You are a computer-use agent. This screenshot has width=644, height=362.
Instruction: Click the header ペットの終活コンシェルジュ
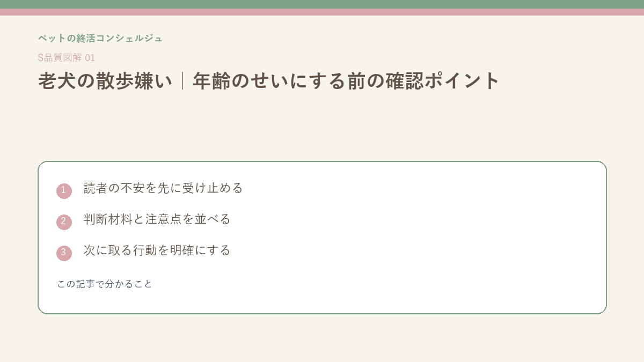coord(100,38)
